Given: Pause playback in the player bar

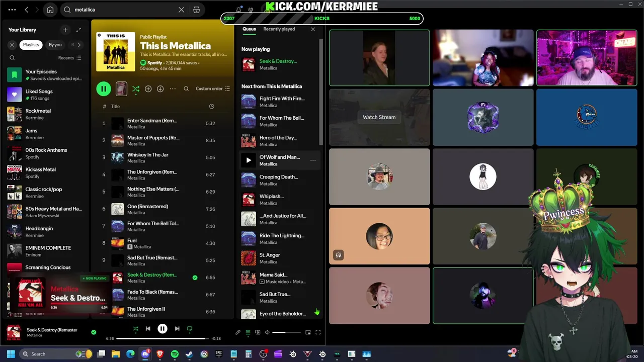Looking at the screenshot, I should pyautogui.click(x=163, y=329).
